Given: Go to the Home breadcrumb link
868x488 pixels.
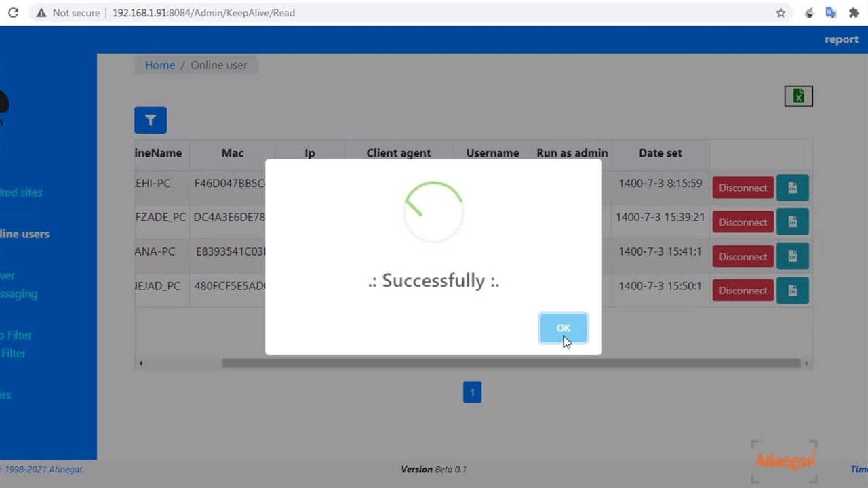Looking at the screenshot, I should pos(160,65).
